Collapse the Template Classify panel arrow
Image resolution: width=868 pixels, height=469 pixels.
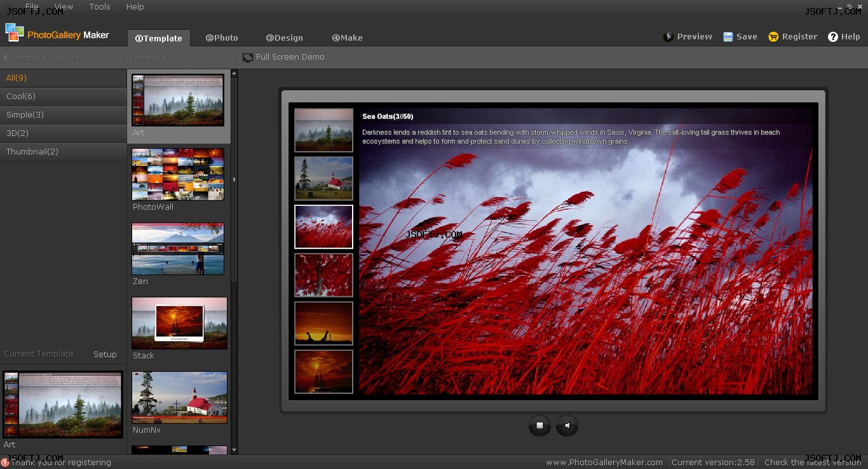5,58
